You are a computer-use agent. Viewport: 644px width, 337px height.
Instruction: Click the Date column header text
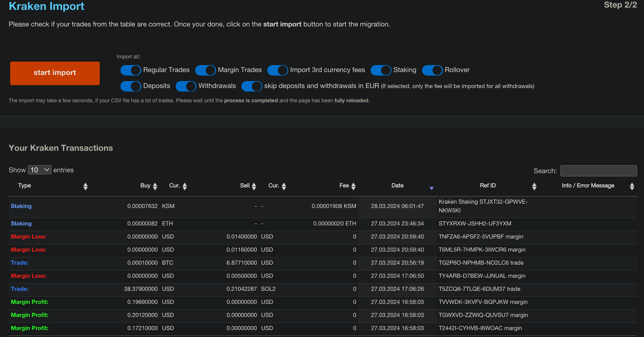tap(397, 185)
